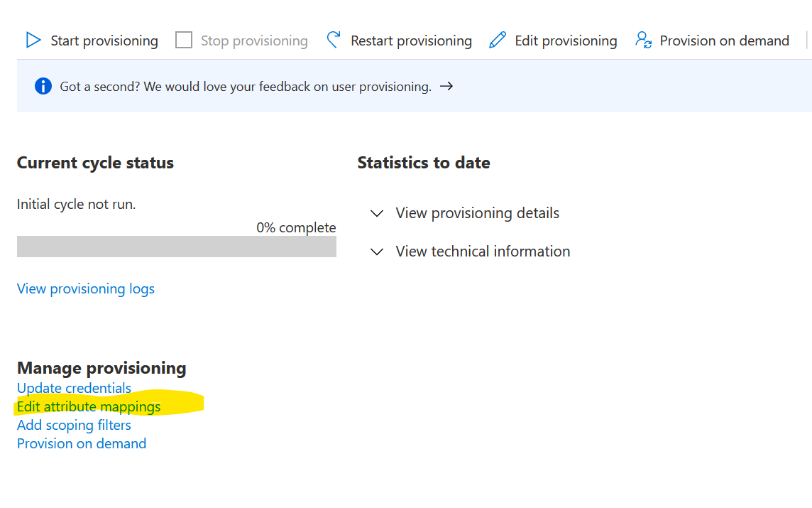Open Add scoping filters link
This screenshot has height=508, width=812.
74,425
